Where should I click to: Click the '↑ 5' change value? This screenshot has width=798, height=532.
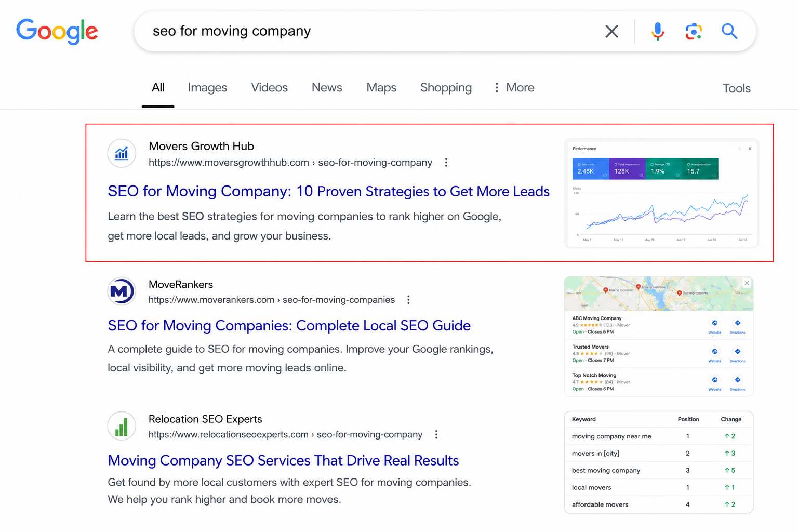point(730,471)
